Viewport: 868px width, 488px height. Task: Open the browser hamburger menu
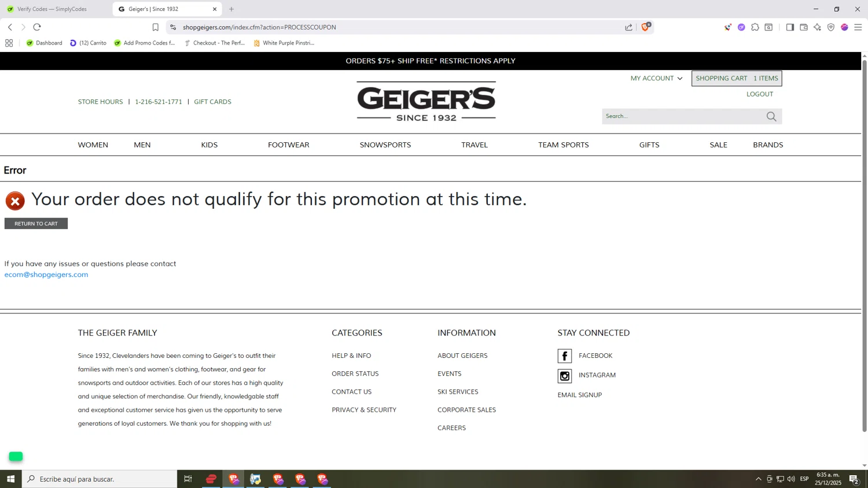(858, 27)
